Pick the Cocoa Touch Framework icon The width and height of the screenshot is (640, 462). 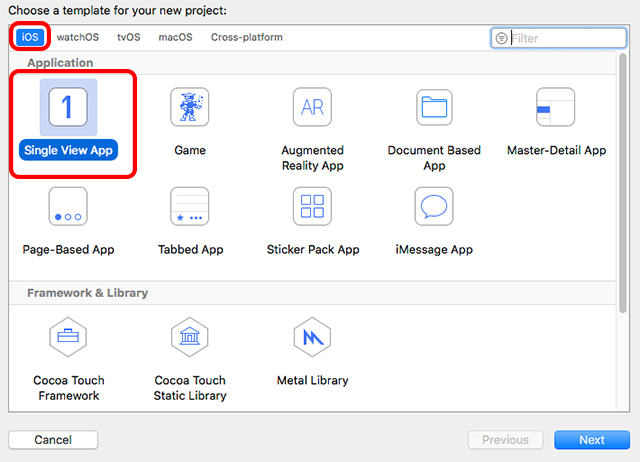click(68, 337)
